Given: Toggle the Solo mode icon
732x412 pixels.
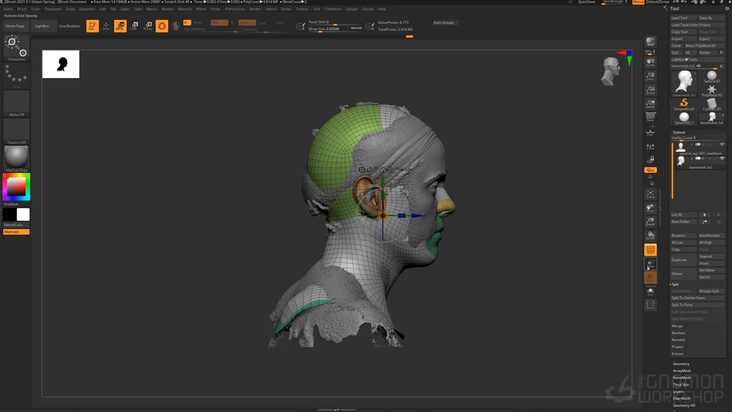Looking at the screenshot, I should coord(650,292).
